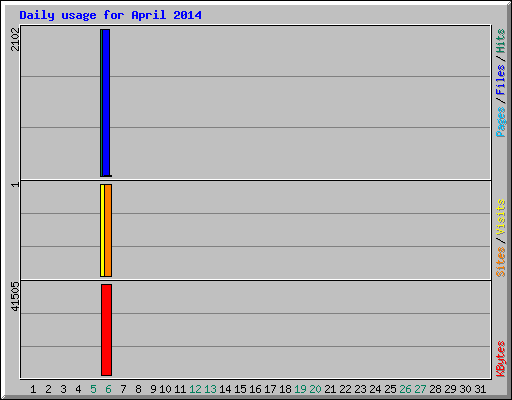Click the '41505' axis value

point(15,297)
